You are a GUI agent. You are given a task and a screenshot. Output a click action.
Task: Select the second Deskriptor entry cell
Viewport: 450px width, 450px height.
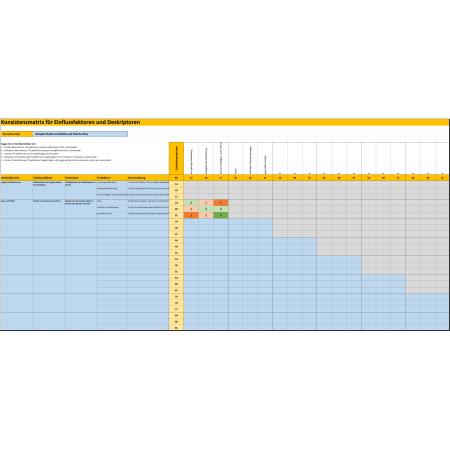click(80, 209)
